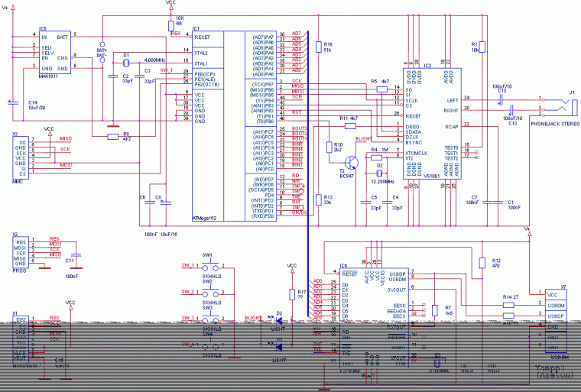Select the R16 51k resistor symbol

coord(319,47)
